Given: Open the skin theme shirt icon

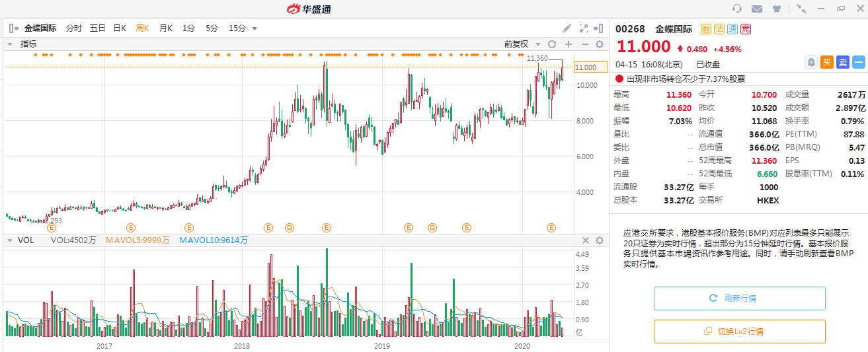Looking at the screenshot, I should pos(776,9).
